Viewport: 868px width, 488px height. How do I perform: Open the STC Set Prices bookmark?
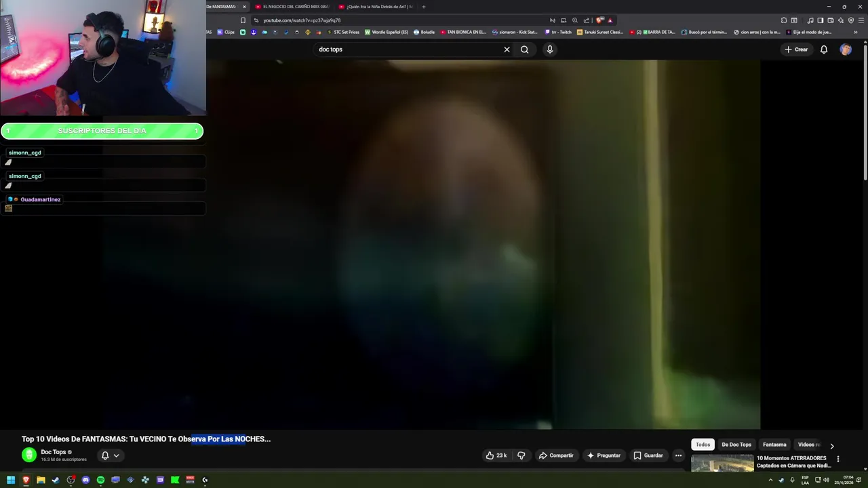[343, 32]
